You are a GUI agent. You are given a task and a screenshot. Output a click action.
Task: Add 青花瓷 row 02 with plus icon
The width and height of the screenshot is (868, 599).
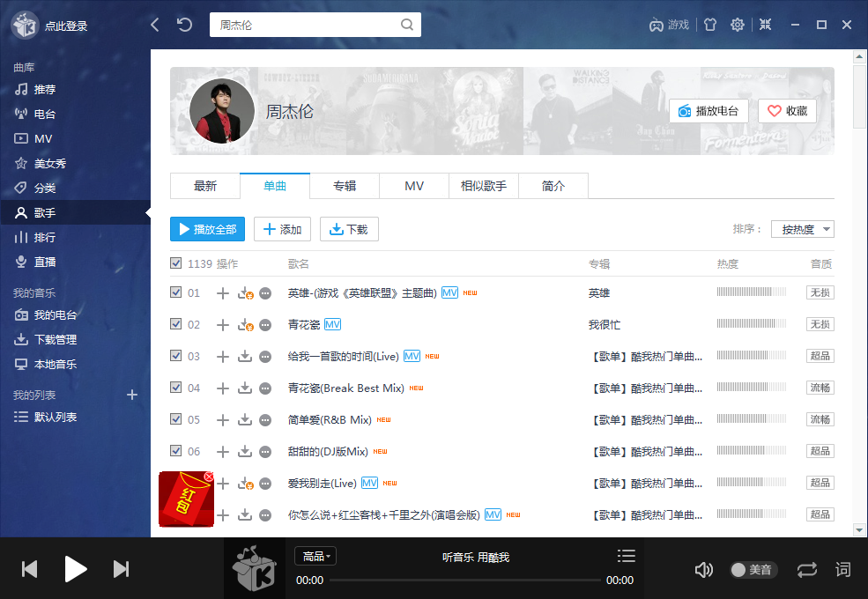tap(223, 324)
